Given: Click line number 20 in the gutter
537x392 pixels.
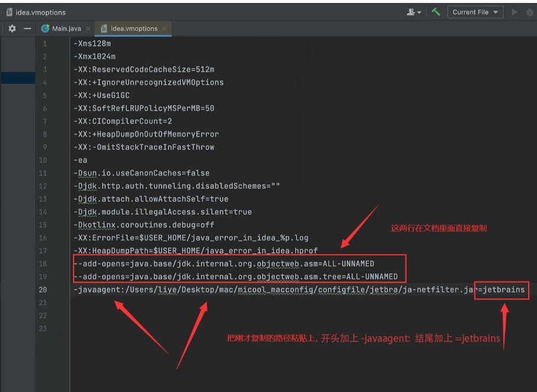Looking at the screenshot, I should click(43, 289).
